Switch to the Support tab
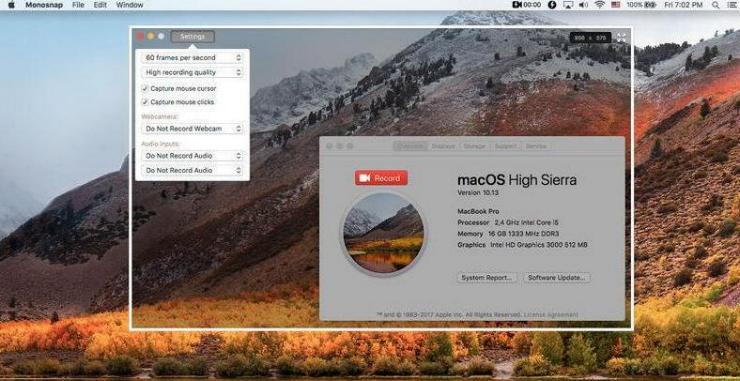This screenshot has height=381, width=740. [505, 146]
